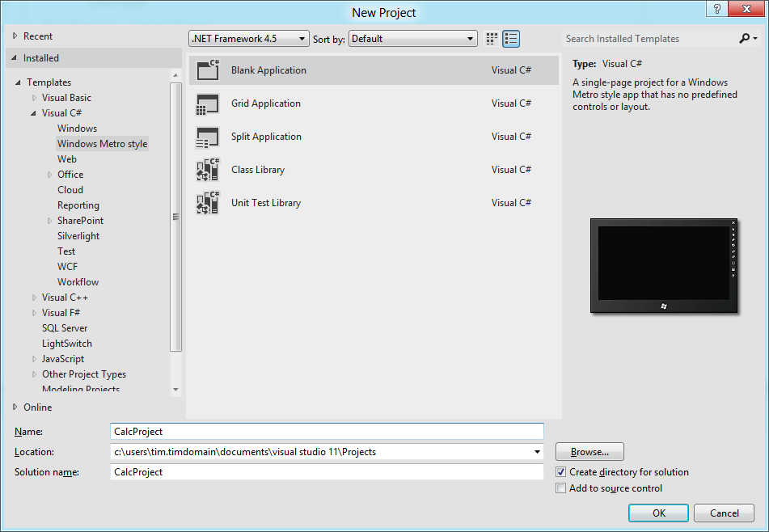Collapse the Installed section
This screenshot has height=532, width=769.
[15, 58]
